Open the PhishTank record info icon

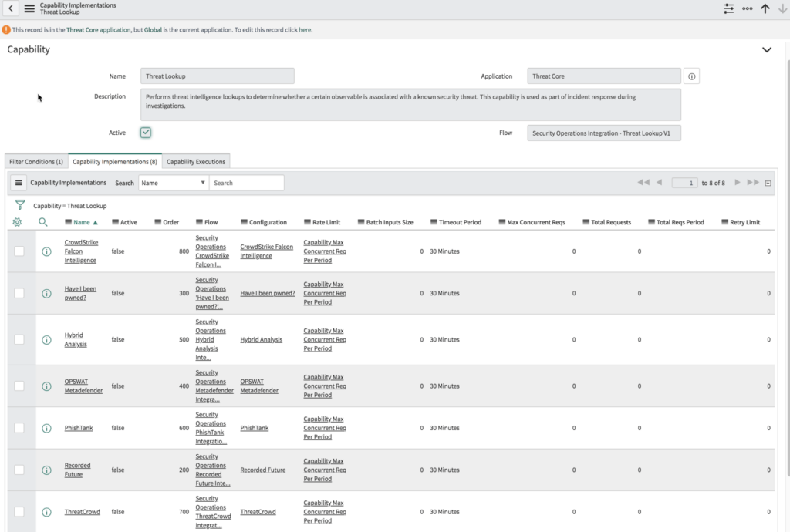pyautogui.click(x=46, y=428)
